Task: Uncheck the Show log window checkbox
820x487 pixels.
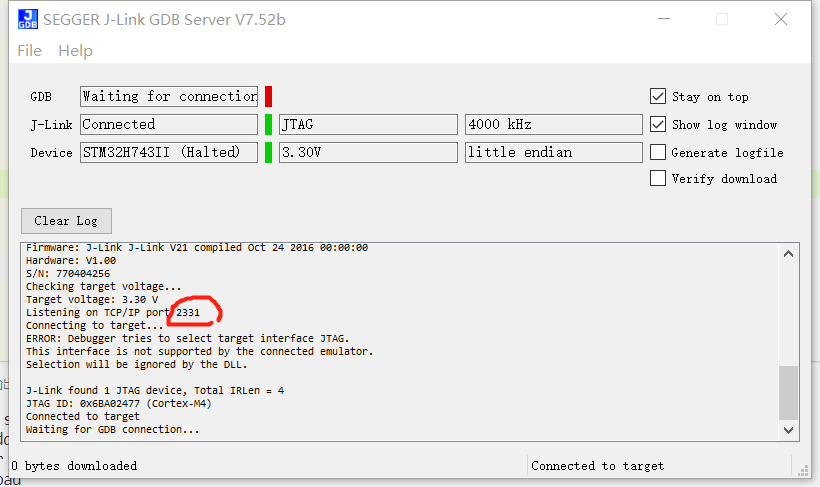Action: tap(658, 124)
